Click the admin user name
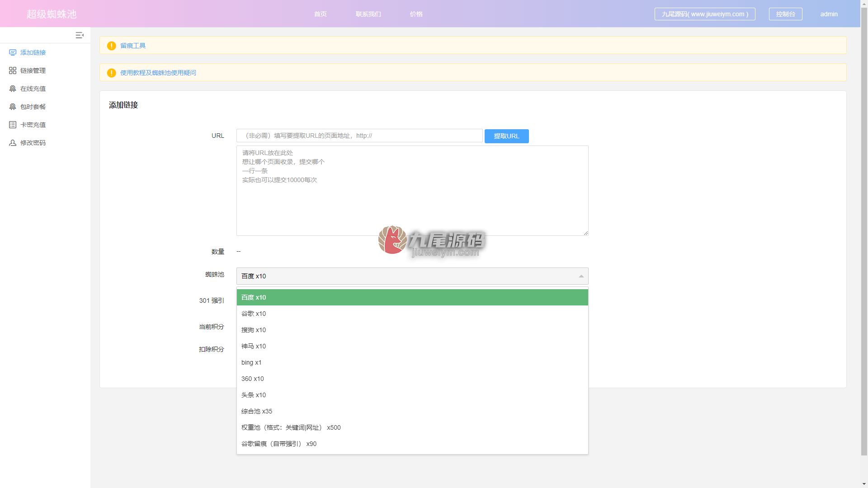Image resolution: width=868 pixels, height=488 pixels. pyautogui.click(x=829, y=14)
